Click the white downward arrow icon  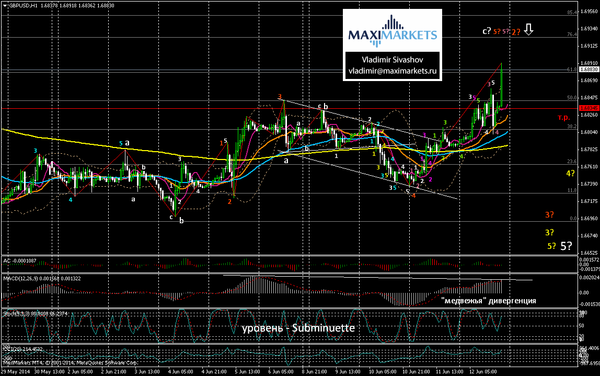[x=528, y=29]
